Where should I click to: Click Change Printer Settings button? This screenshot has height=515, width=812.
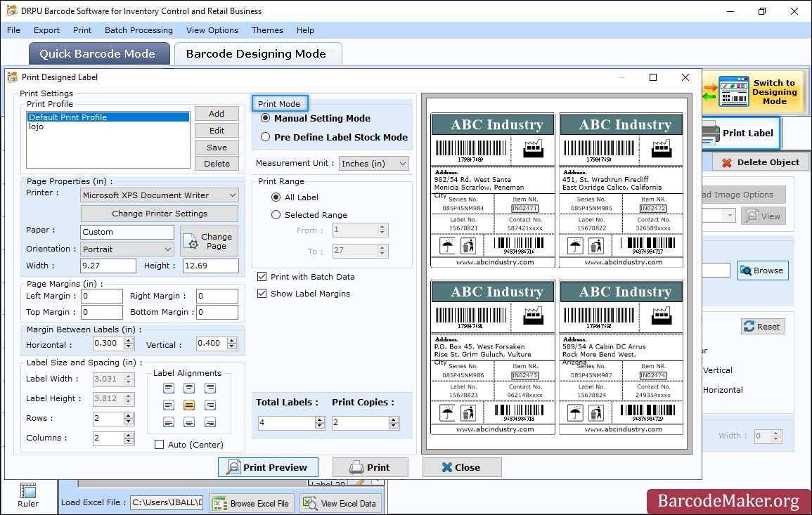click(160, 214)
